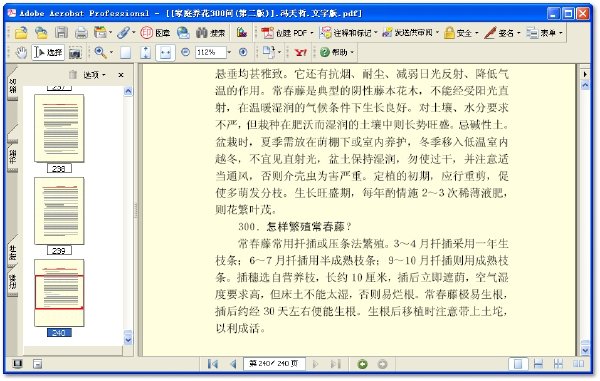Go to first page button
Screen dimensions: 600x381
(213, 364)
